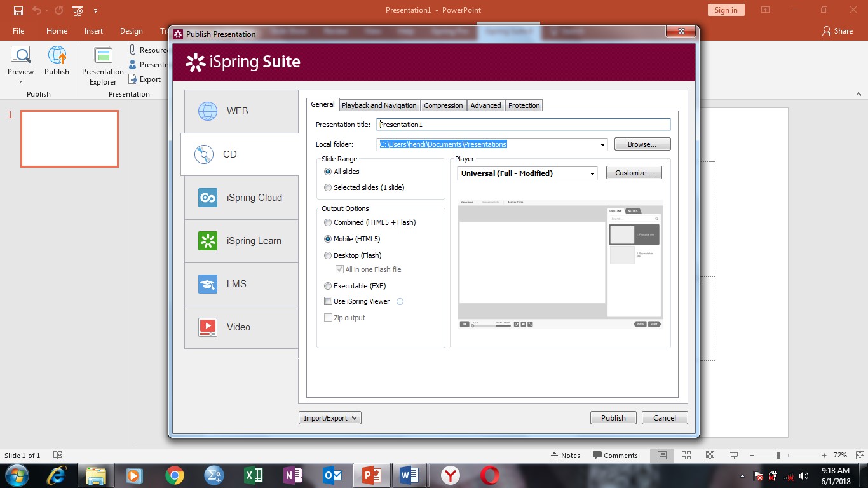Adjust the zoom slider in status bar

(x=778, y=456)
